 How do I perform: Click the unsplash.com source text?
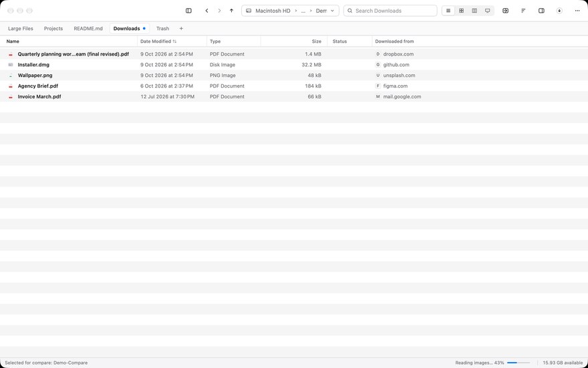(x=399, y=75)
